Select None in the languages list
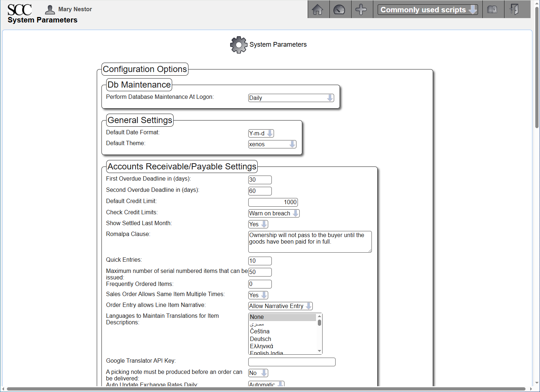Image resolution: width=540 pixels, height=392 pixels. click(283, 317)
